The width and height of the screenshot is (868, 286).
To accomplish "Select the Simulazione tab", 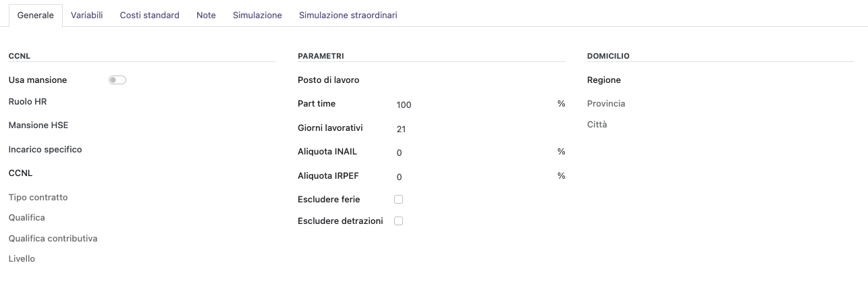I will click(257, 16).
